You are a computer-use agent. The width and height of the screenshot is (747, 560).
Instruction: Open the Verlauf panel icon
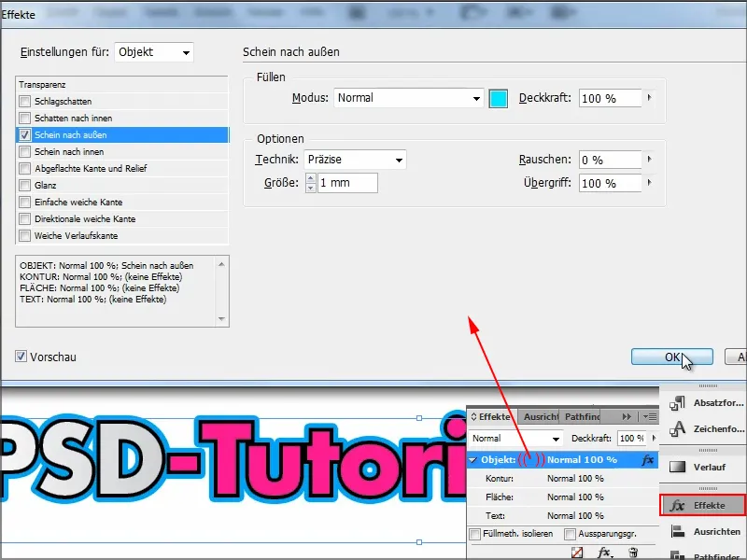677,468
